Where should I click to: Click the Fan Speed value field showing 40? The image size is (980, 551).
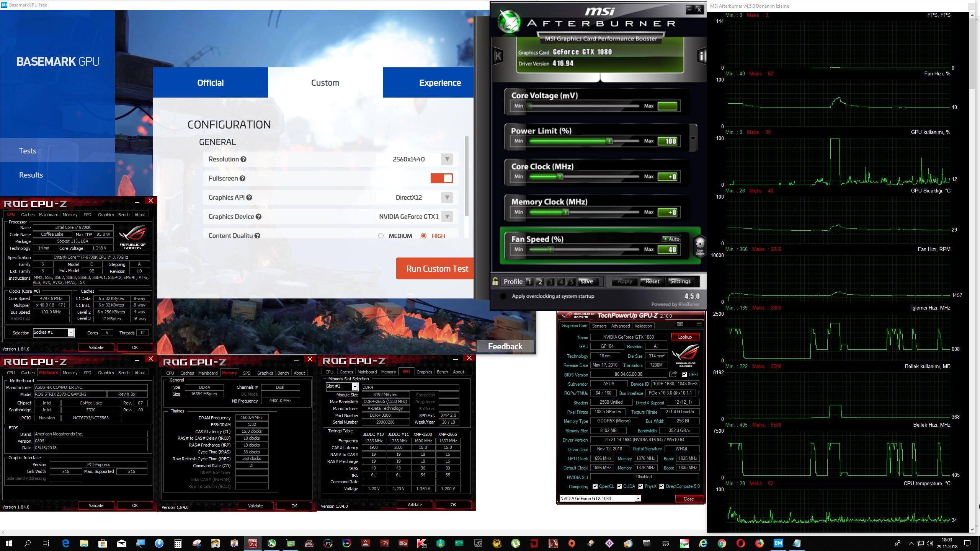tap(668, 249)
